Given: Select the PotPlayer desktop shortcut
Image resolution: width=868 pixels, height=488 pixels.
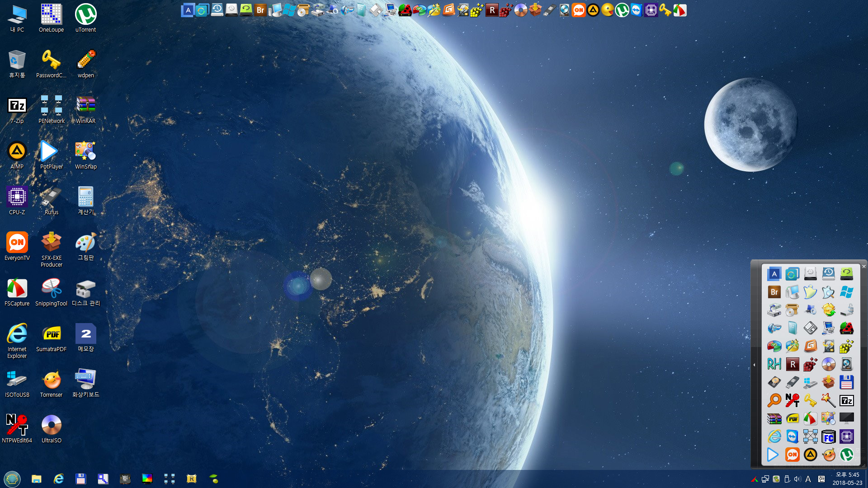Looking at the screenshot, I should 51,155.
